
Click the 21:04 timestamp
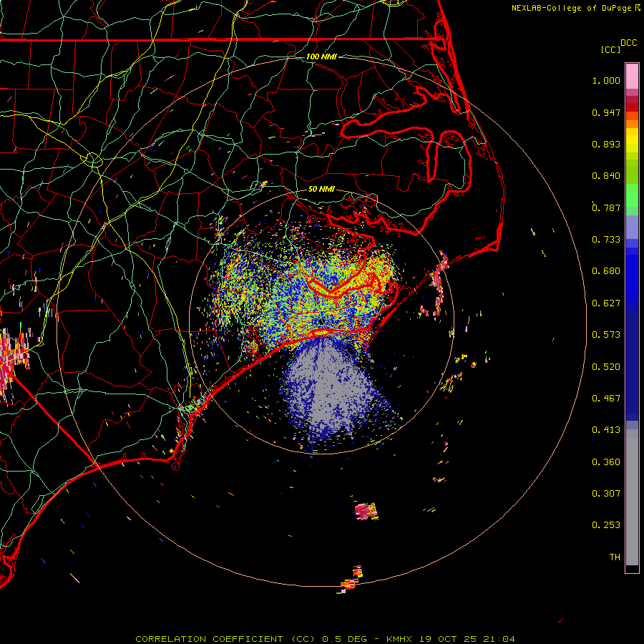499,639
